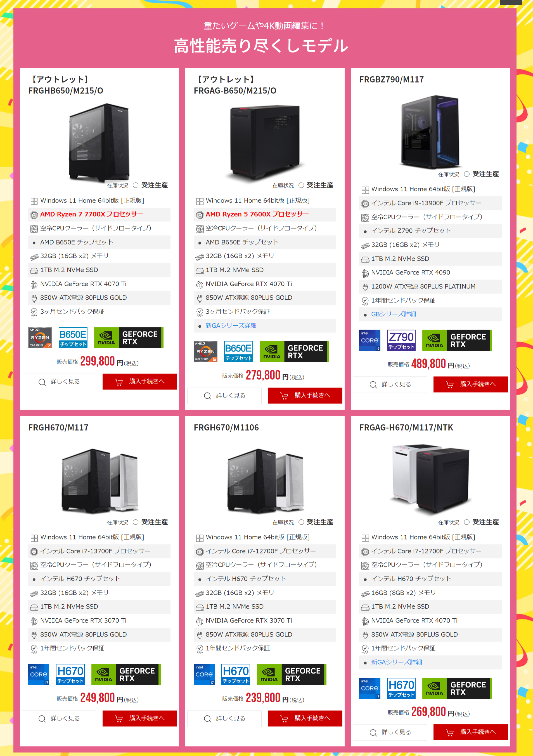The image size is (533, 756).
Task: Click the H670 chipset badge on FRGH670/M1106
Action: point(236,674)
